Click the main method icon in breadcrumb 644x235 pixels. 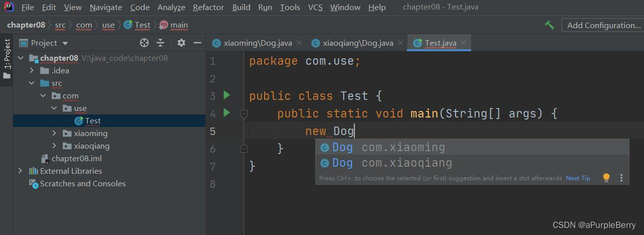164,25
